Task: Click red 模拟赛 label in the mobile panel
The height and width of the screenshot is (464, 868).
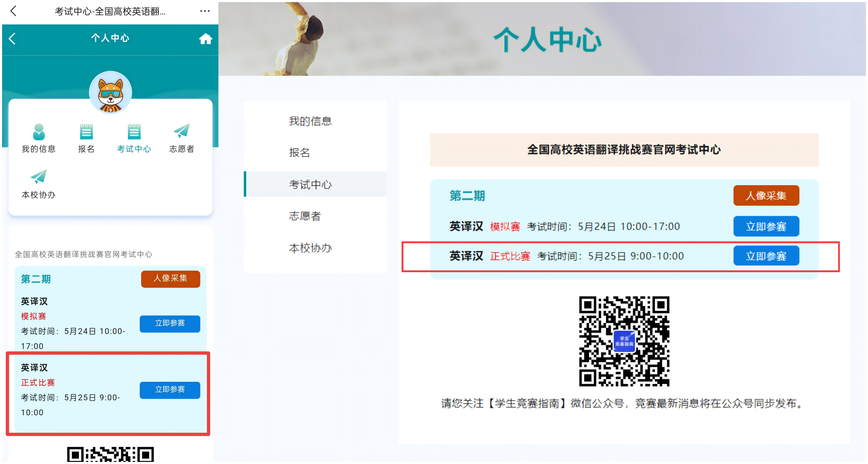Action: click(33, 316)
